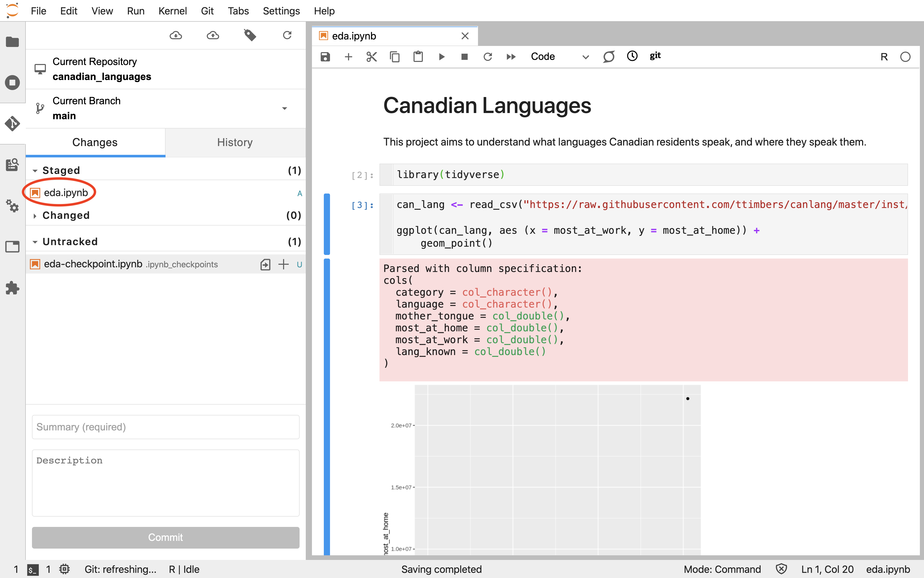Viewport: 924px width, 578px height.
Task: Select staged file eda.ipynb
Action: [x=165, y=193]
